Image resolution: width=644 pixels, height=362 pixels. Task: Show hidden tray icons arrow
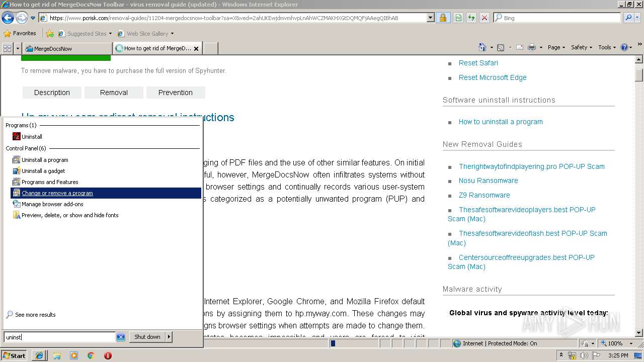tap(561, 355)
